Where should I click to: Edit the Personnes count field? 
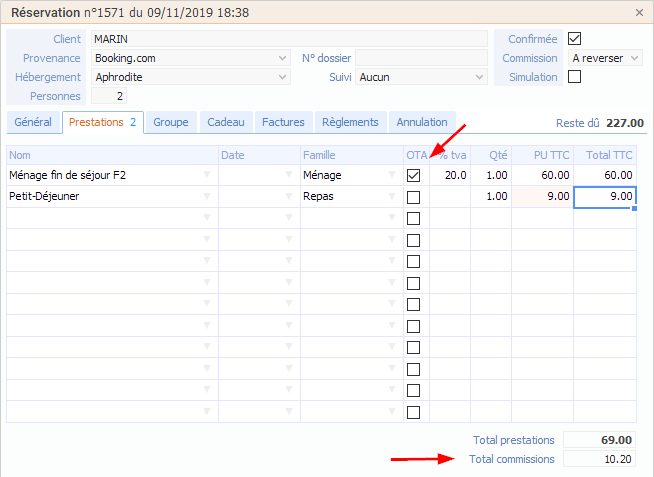(x=109, y=96)
